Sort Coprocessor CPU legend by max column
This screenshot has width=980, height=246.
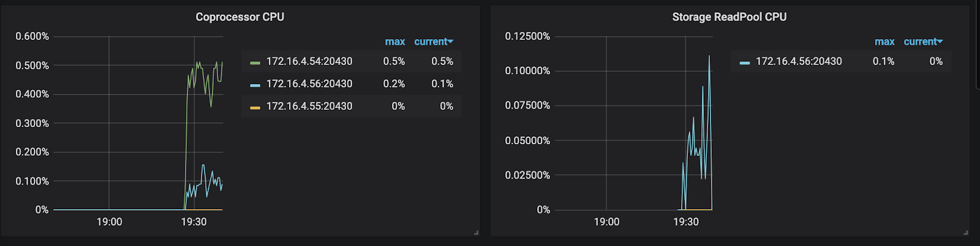395,42
